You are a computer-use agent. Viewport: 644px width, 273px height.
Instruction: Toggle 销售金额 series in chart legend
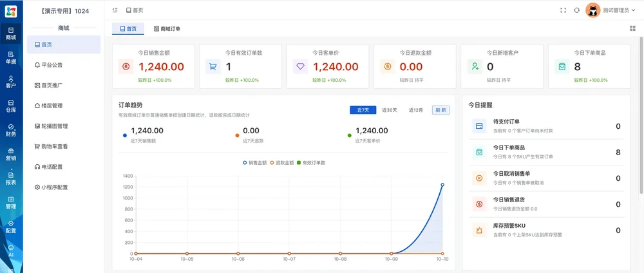254,162
